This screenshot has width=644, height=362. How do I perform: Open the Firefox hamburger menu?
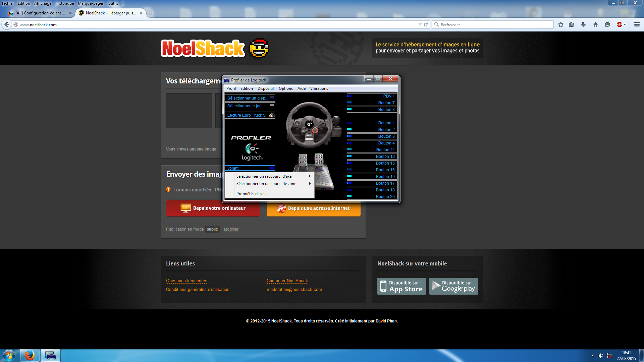[637, 24]
